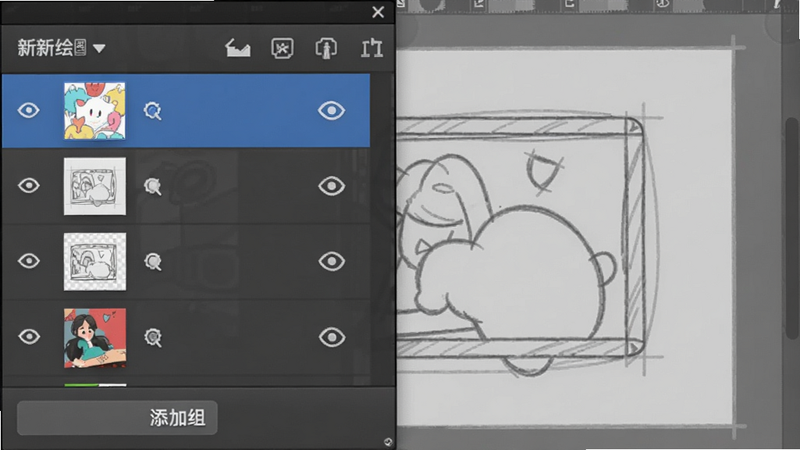Click the magnifier icon on transparent sketch layer
The image size is (800, 450).
153,262
